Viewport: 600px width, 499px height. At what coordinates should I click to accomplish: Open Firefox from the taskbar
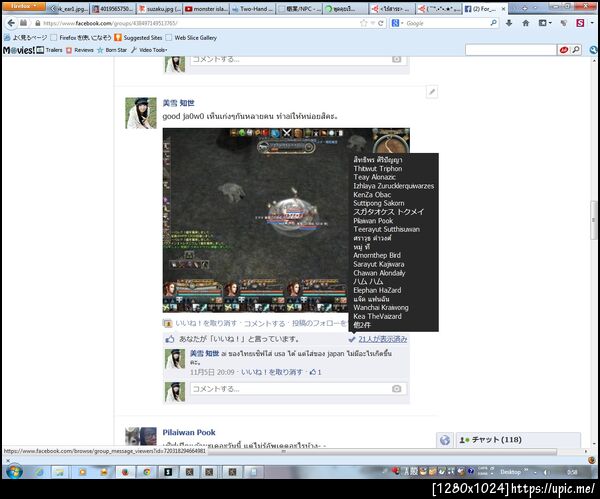(x=125, y=472)
